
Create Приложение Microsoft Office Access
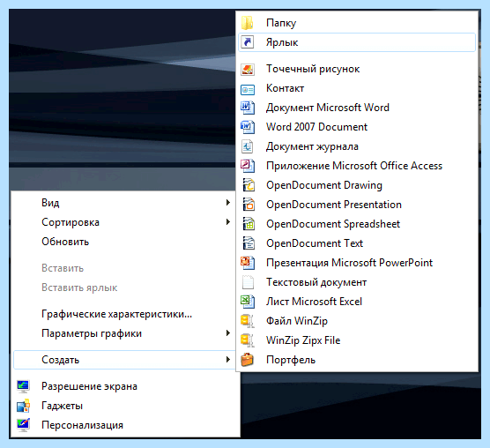click(357, 166)
